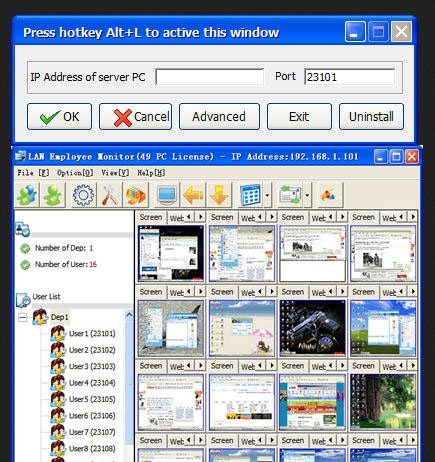This screenshot has height=462, width=435.
Task: Open dropdown arrow beside grid layout icon
Action: 267,195
